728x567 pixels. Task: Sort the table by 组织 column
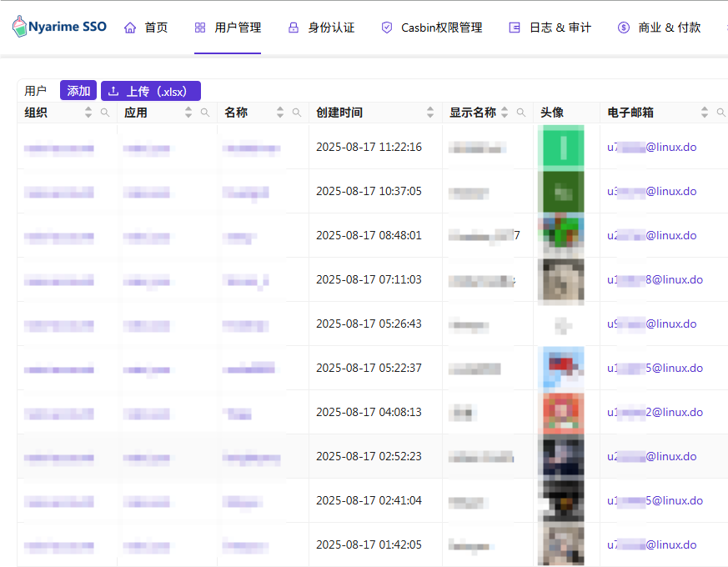(88, 113)
